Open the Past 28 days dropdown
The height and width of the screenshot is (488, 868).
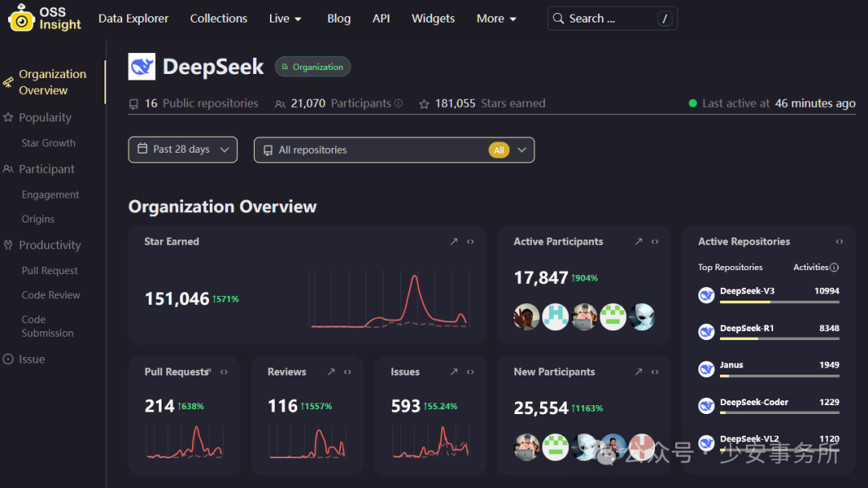tap(182, 150)
